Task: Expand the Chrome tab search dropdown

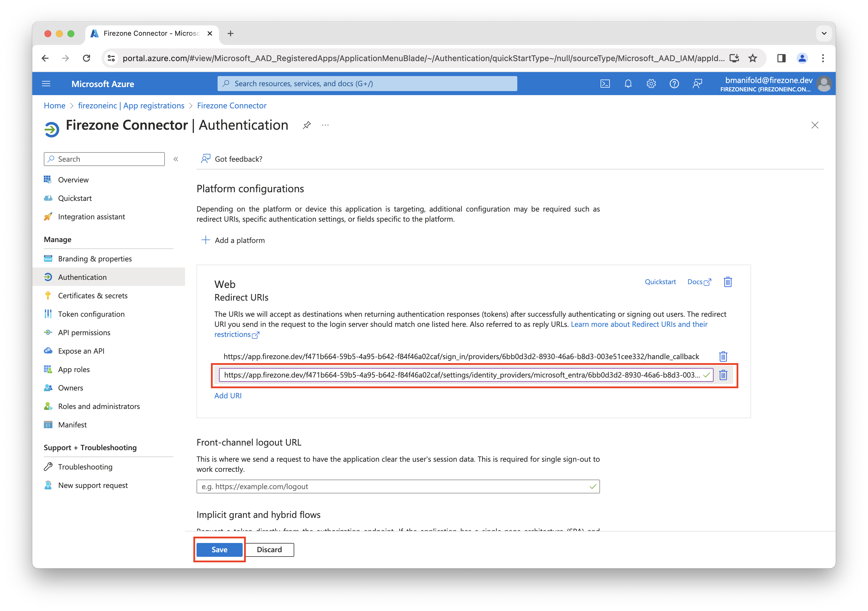Action: pos(824,33)
